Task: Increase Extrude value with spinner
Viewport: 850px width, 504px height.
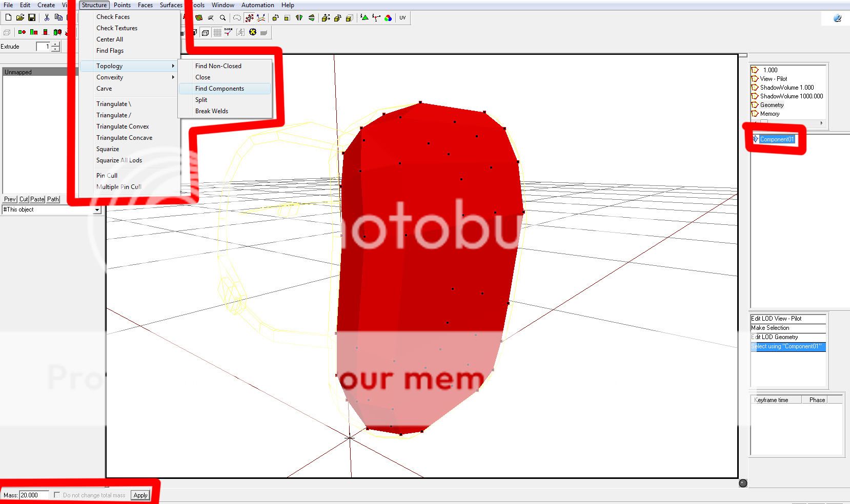Action: tap(55, 45)
